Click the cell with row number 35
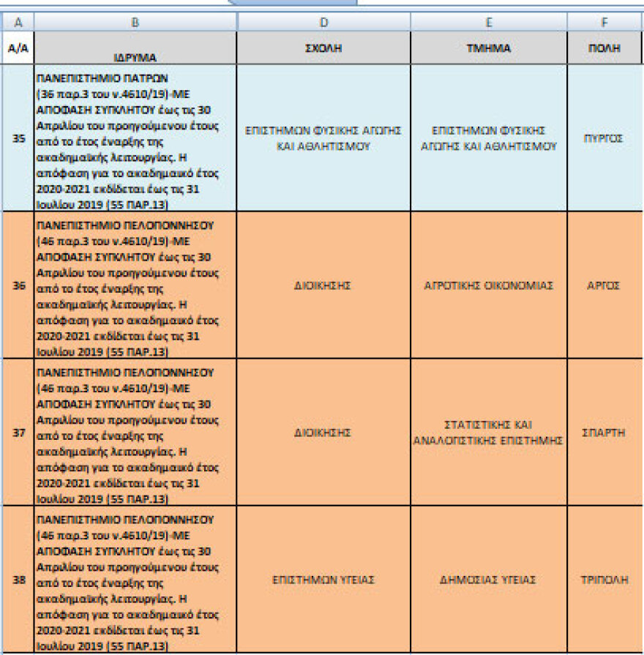The image size is (644, 655). pos(18,138)
